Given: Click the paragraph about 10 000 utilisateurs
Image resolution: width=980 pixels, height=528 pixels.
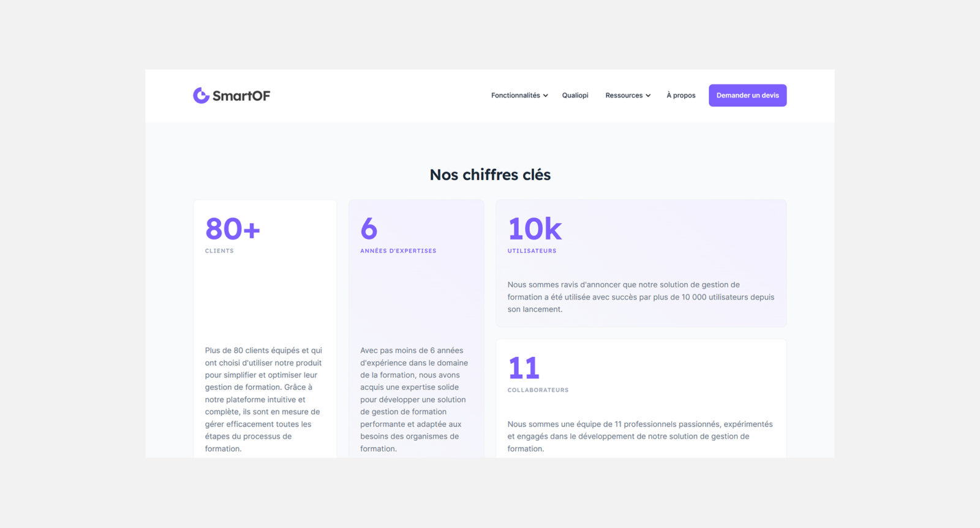Looking at the screenshot, I should tap(640, 297).
